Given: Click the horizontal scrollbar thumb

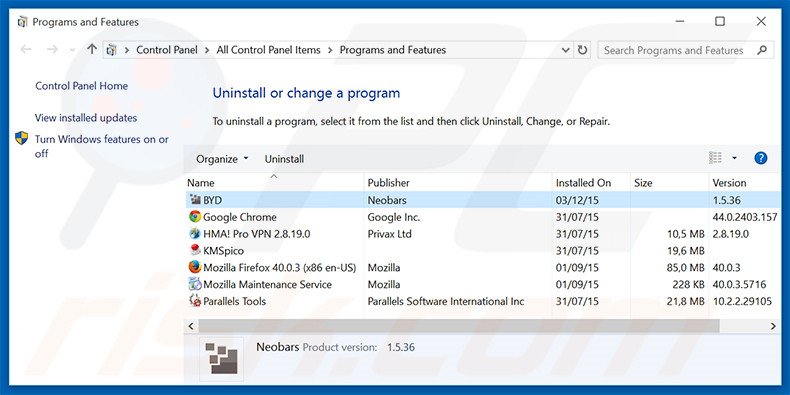Looking at the screenshot, I should [459, 326].
